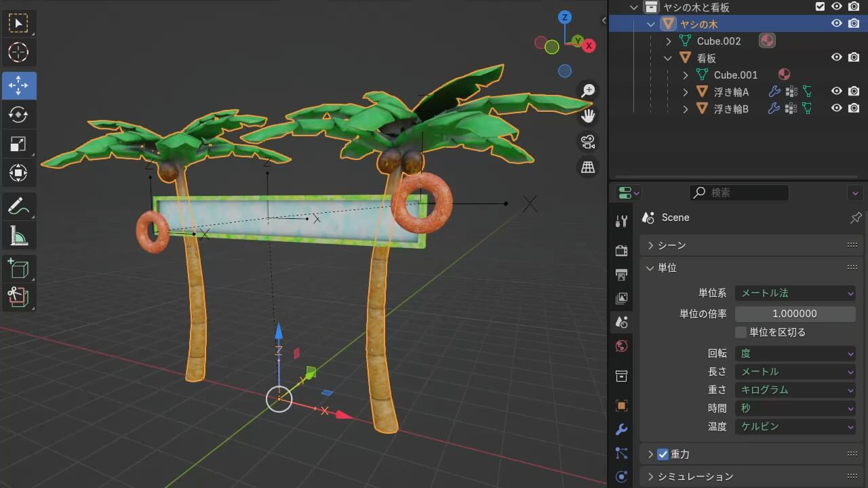Open the World properties globe tab
Image resolution: width=868 pixels, height=488 pixels.
(621, 346)
